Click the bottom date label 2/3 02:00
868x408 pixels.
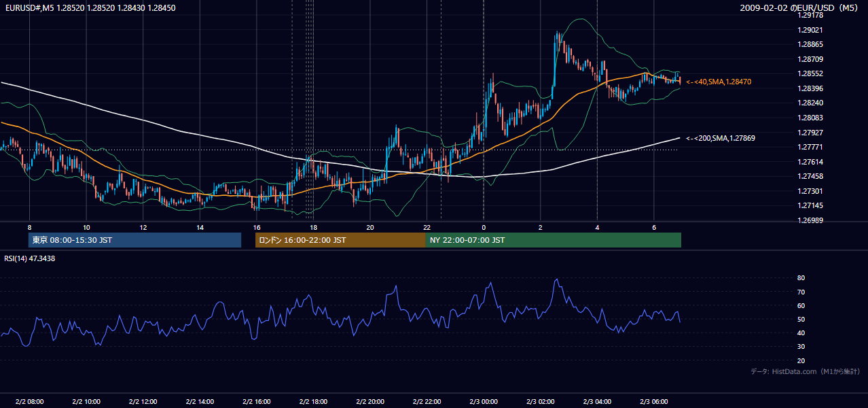coord(540,401)
